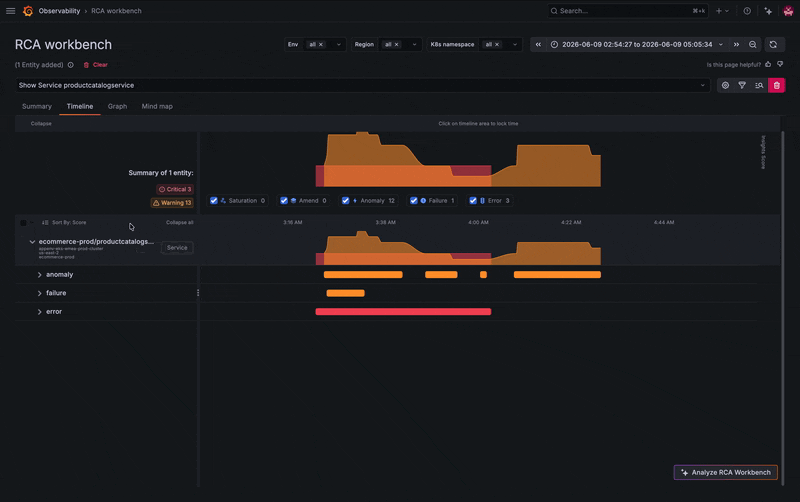Click the Service tag on entity row

point(177,247)
